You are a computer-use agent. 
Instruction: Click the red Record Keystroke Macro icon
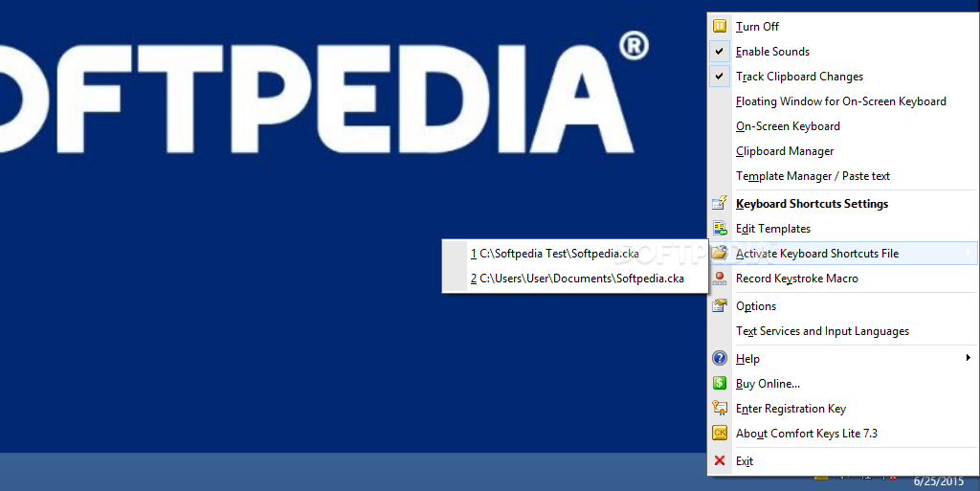pyautogui.click(x=720, y=278)
